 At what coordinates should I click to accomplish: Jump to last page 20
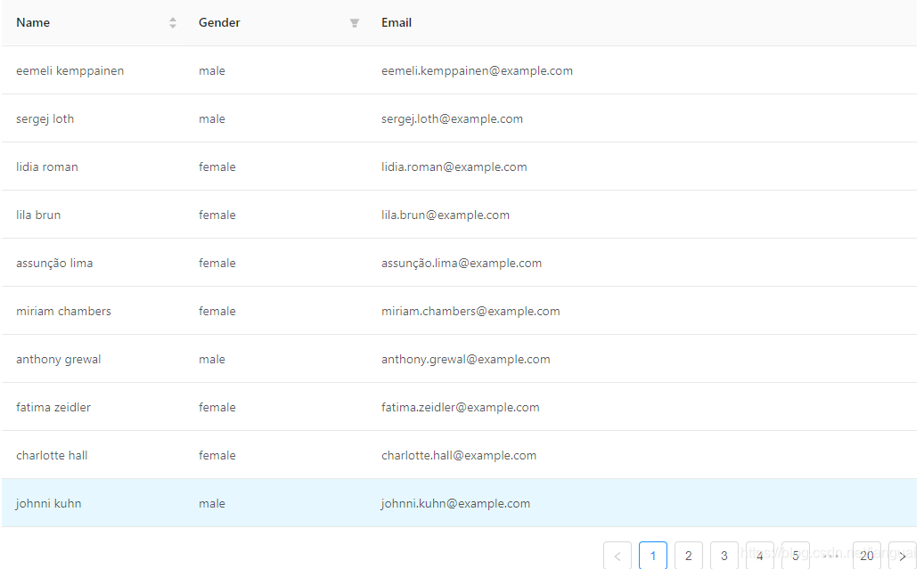click(x=867, y=556)
